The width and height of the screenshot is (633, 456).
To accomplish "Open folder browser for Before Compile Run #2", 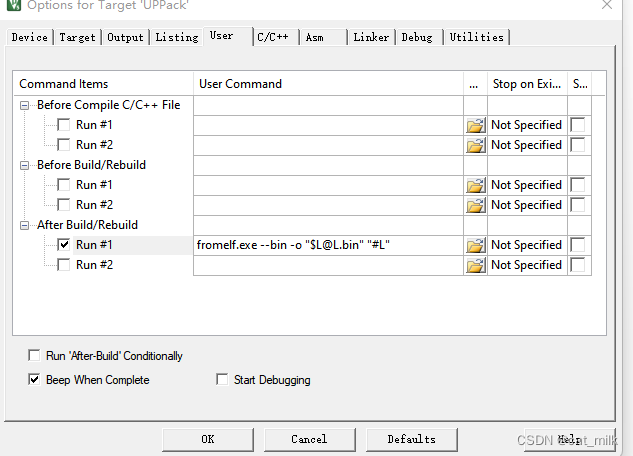I will [x=476, y=145].
